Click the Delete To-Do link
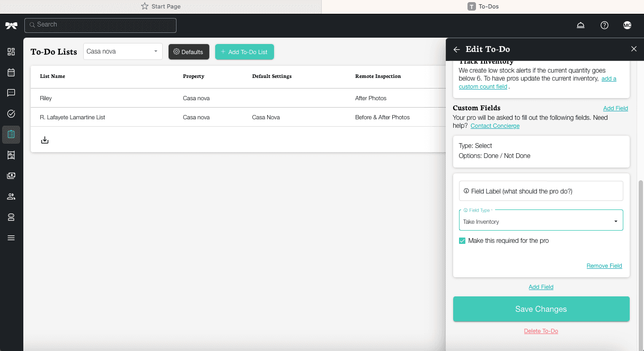This screenshot has width=644, height=351. tap(541, 330)
